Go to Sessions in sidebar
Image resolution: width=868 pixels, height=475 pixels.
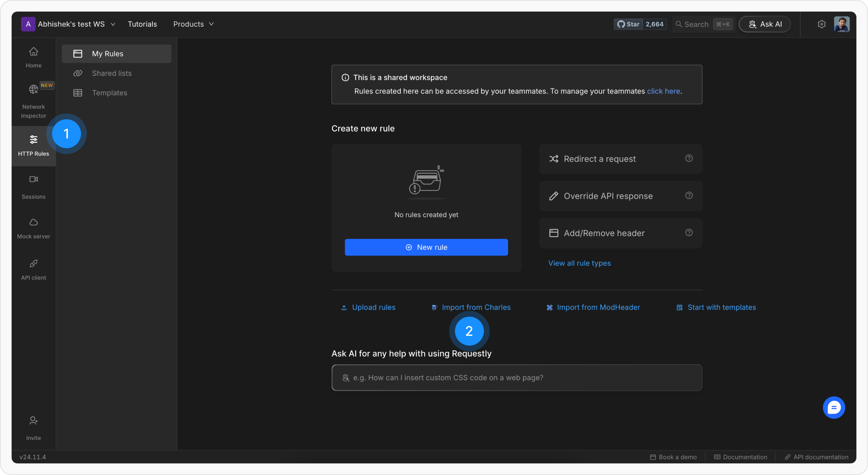(33, 187)
